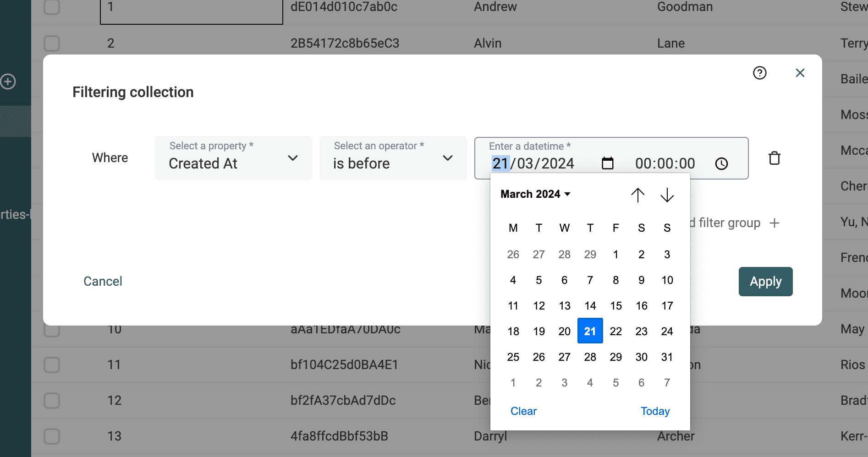Close the Filtering collection dialog
The image size is (868, 457).
point(800,73)
